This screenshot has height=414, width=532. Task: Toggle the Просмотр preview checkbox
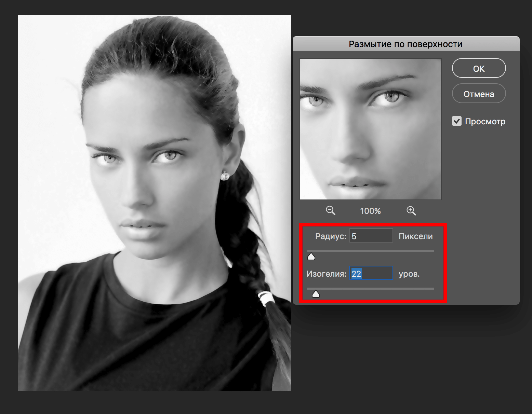457,121
